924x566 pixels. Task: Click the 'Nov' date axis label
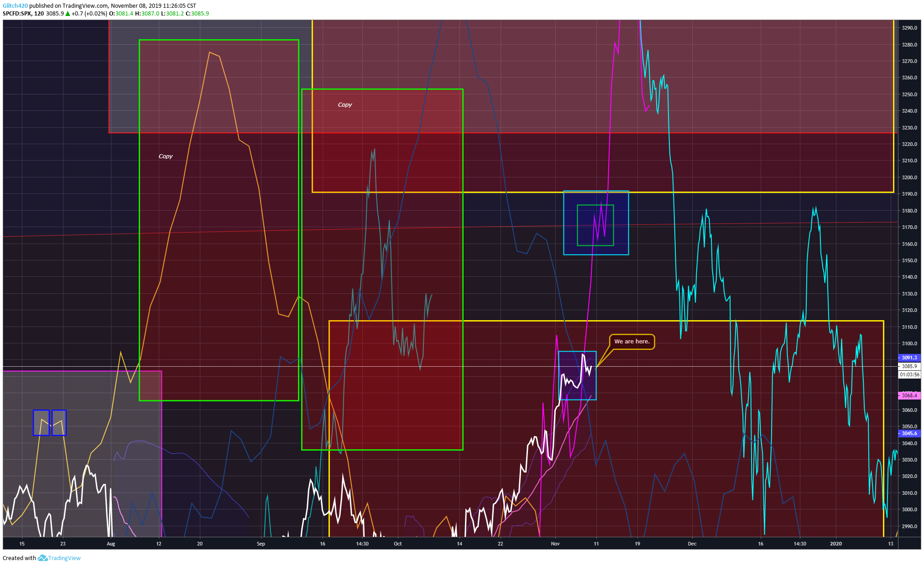point(555,544)
